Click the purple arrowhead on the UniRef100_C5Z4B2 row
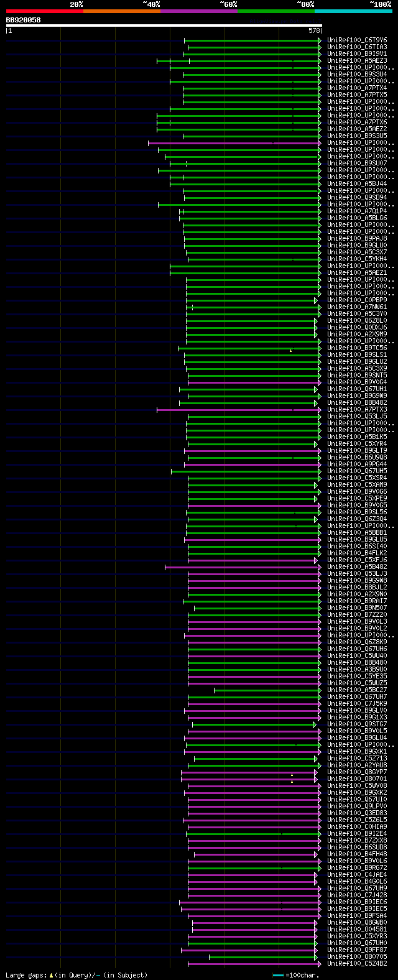398x980 pixels. coord(320,964)
